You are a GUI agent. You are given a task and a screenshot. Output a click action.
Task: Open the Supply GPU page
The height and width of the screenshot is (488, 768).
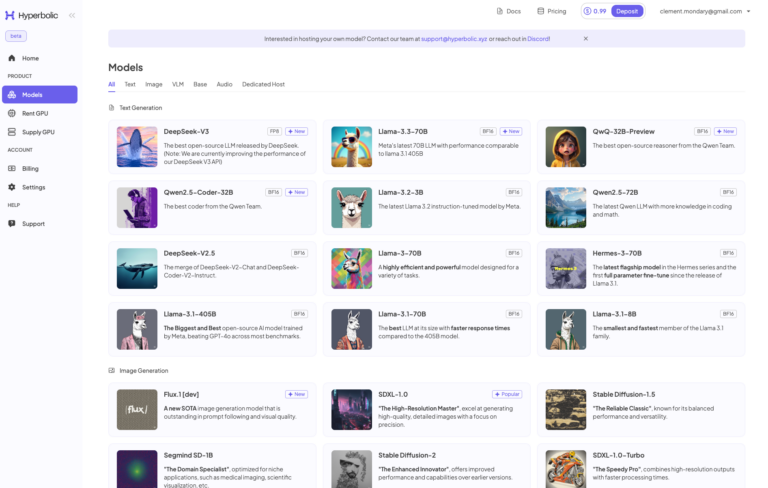coord(40,132)
